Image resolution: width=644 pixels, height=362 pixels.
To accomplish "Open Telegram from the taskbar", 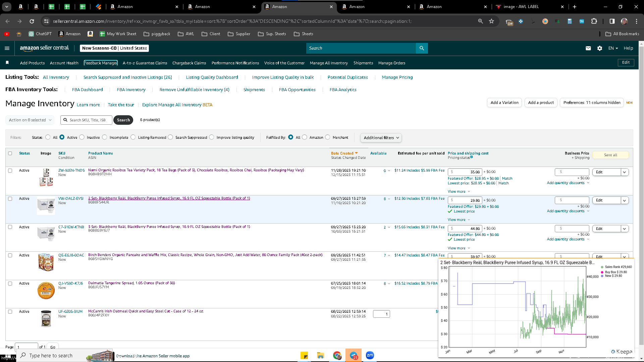I will click(354, 355).
